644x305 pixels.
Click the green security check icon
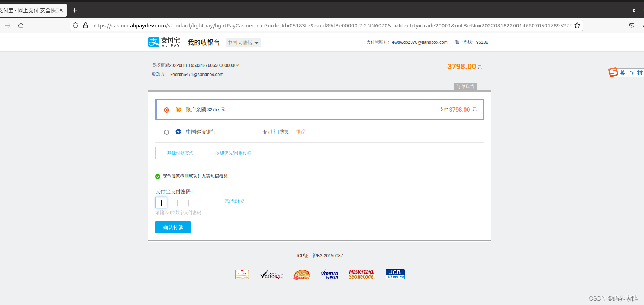158,177
